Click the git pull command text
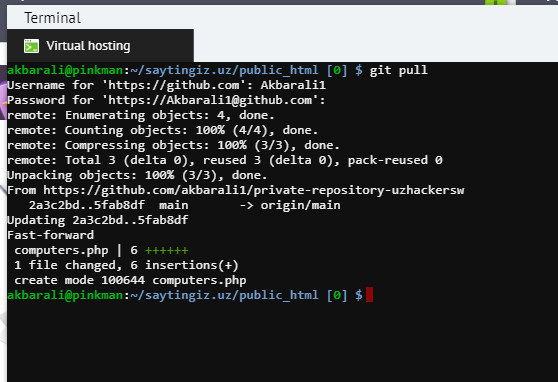This screenshot has height=382, width=558. [398, 70]
